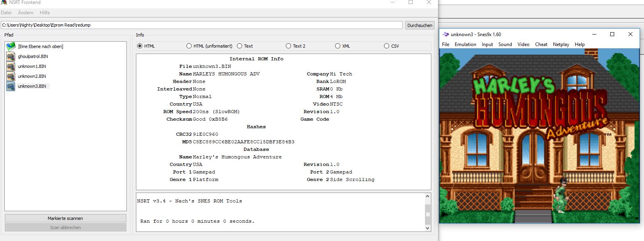The image size is (644, 241).
Task: Close the NSRT Frontend window
Action: [x=429, y=2]
